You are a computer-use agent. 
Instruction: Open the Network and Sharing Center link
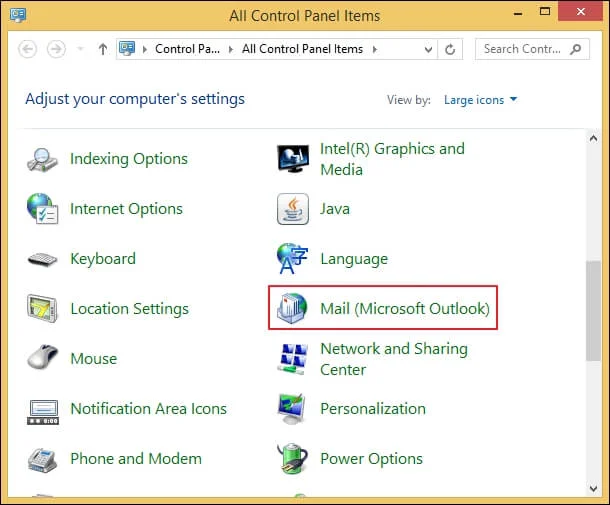[394, 359]
